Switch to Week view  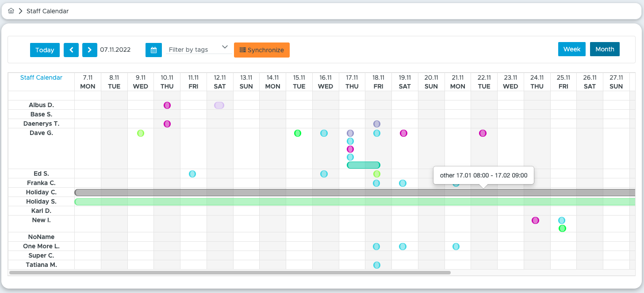click(572, 49)
